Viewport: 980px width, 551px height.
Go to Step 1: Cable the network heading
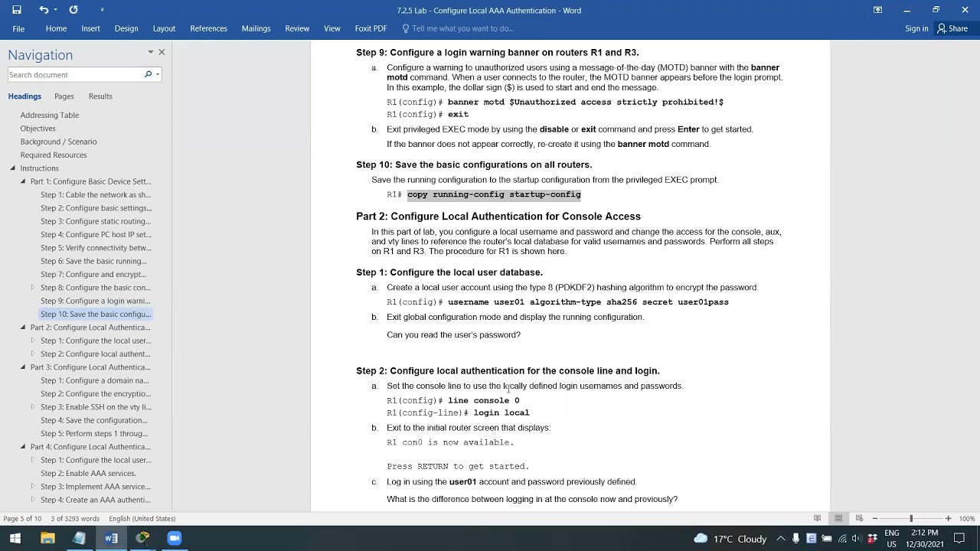click(x=96, y=194)
